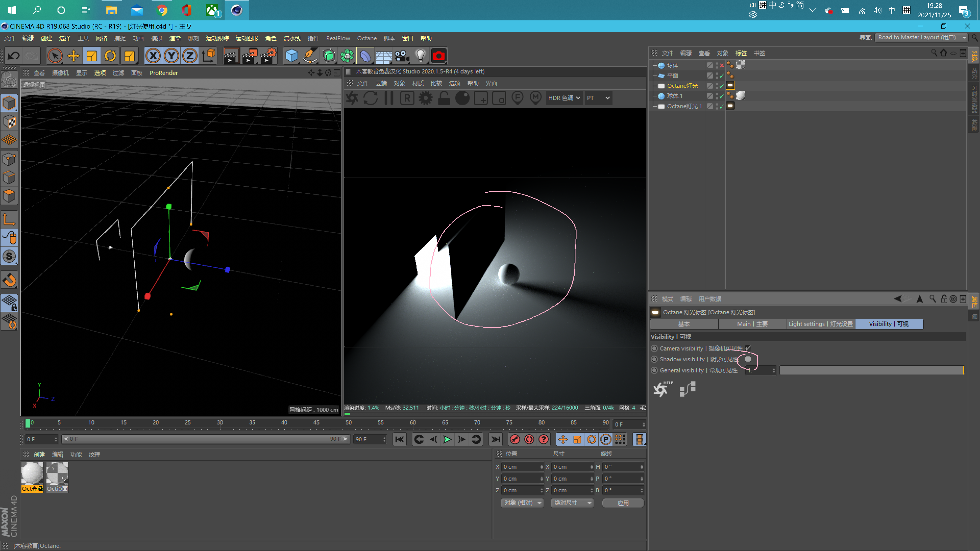Select the Move tool in the toolbar
Image resolution: width=980 pixels, height=551 pixels.
[73, 56]
